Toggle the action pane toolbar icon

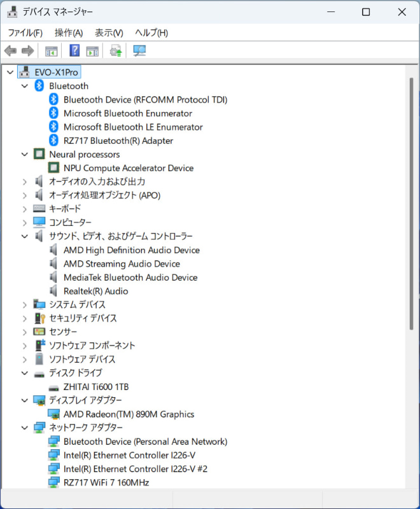tap(92, 51)
